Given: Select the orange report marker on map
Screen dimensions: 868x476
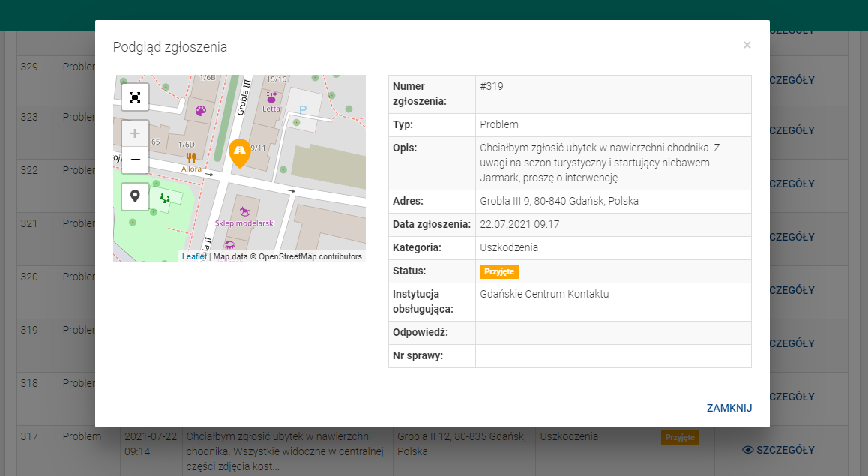Looking at the screenshot, I should [240, 154].
